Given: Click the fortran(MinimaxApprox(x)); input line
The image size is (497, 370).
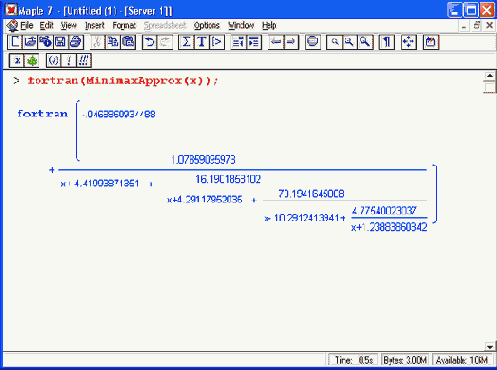Looking at the screenshot, I should click(x=123, y=81).
